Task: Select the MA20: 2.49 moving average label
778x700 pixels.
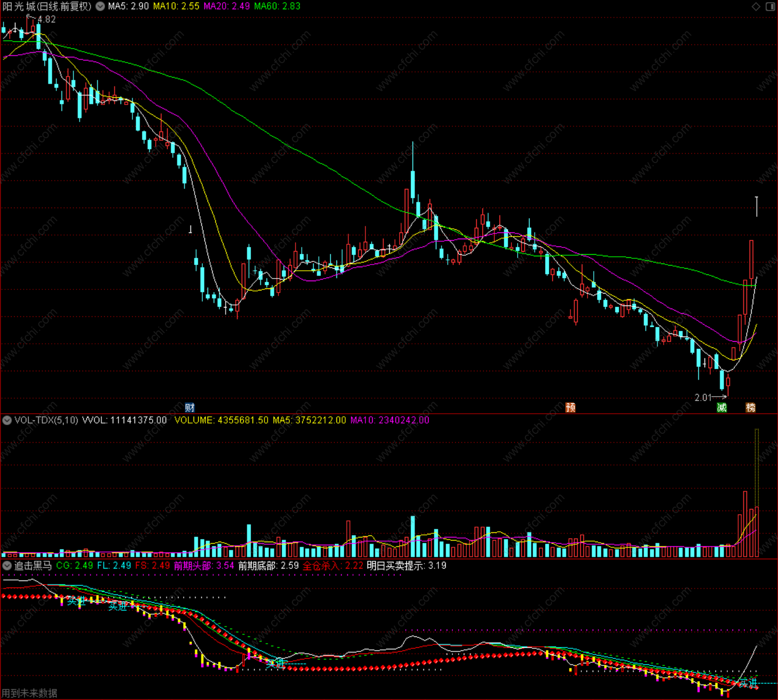Action: click(x=227, y=6)
